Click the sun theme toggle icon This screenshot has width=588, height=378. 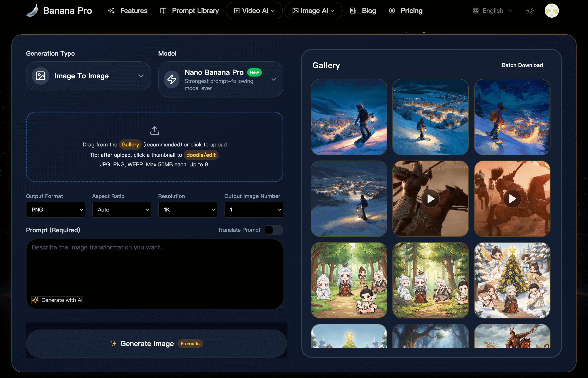click(530, 11)
